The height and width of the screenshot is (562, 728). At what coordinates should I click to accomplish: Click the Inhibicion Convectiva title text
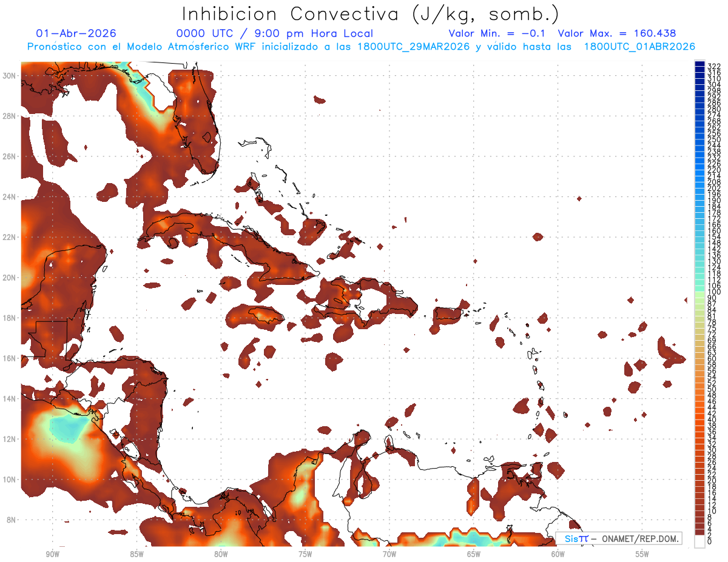(371, 14)
